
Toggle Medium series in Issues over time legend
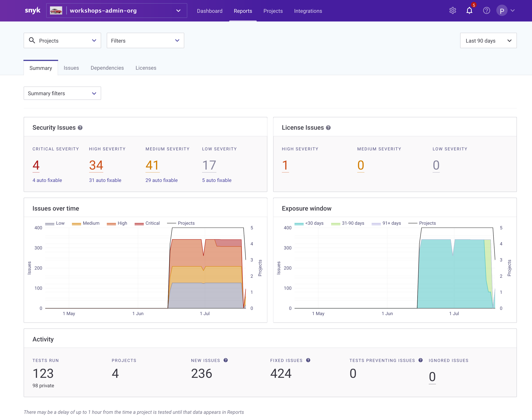tap(86, 223)
